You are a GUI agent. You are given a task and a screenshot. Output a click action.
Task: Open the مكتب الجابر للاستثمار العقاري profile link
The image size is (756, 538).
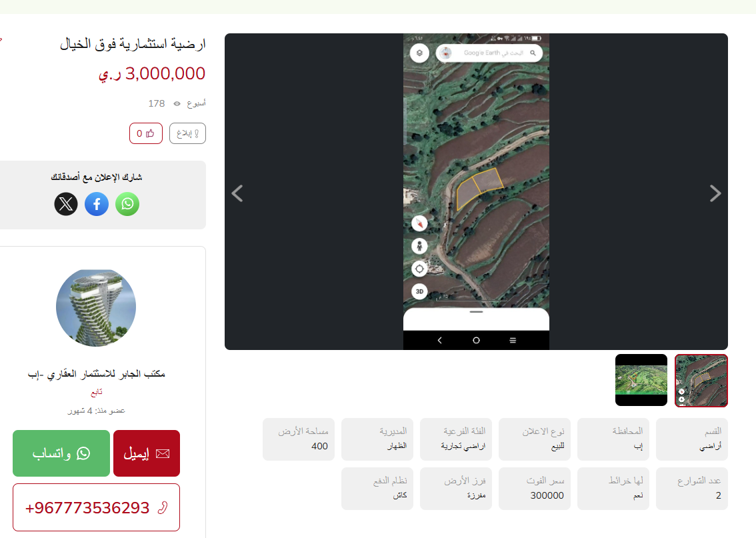tap(97, 374)
